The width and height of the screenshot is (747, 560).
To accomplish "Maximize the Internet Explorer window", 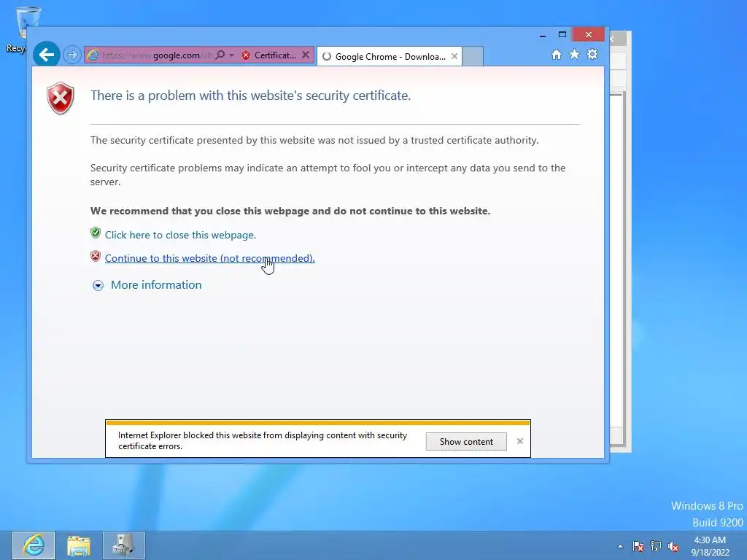I will point(562,35).
